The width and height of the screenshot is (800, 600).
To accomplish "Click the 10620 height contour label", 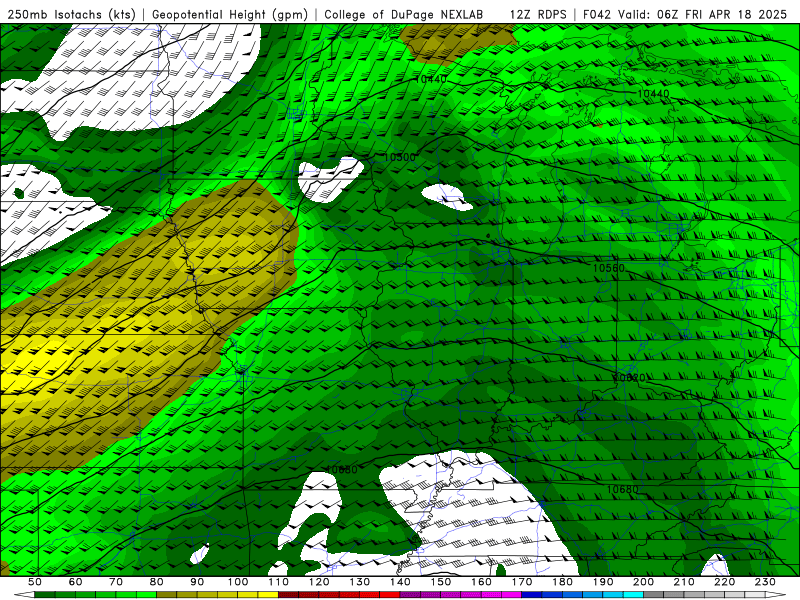I will (629, 378).
